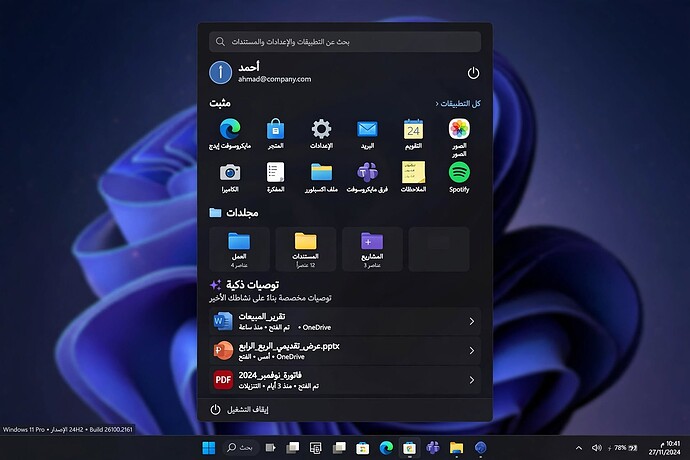Click the power icon beside the user name
The image size is (690, 460).
pyautogui.click(x=473, y=73)
